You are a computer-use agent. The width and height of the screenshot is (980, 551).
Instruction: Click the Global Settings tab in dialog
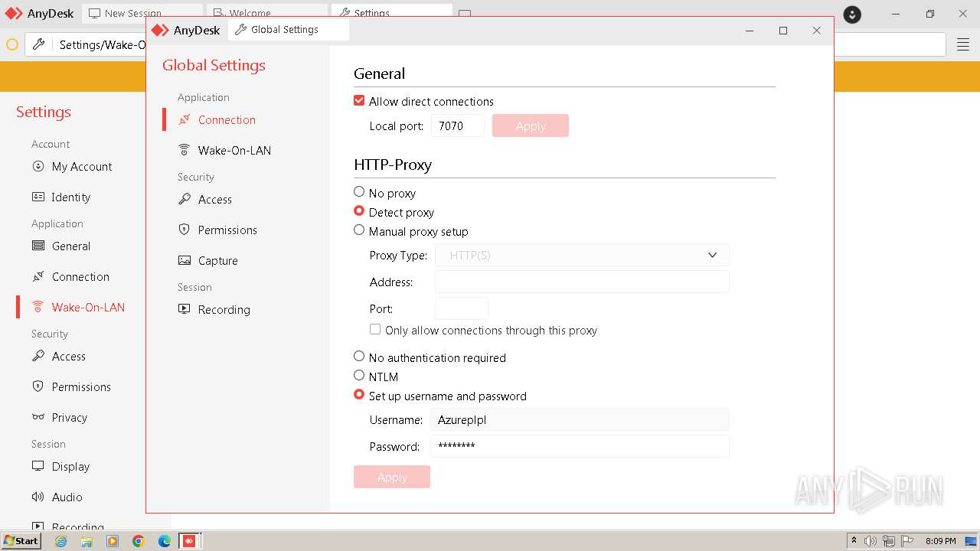click(288, 30)
